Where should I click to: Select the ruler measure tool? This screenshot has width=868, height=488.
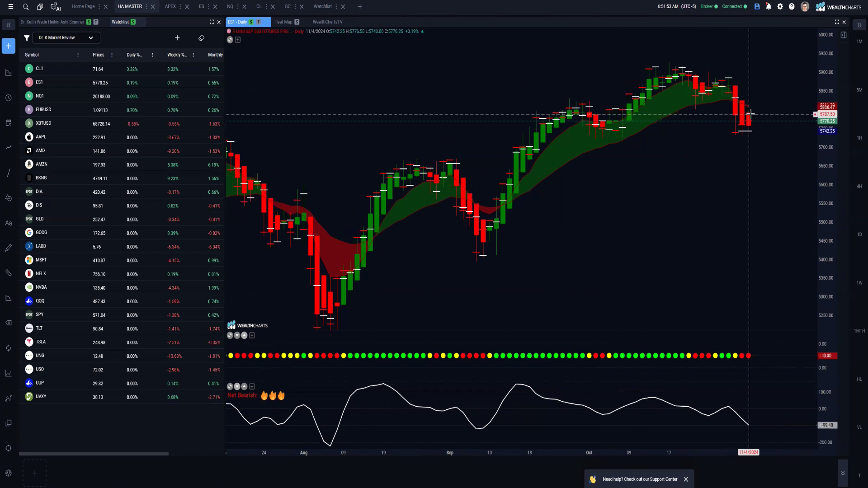[9, 272]
